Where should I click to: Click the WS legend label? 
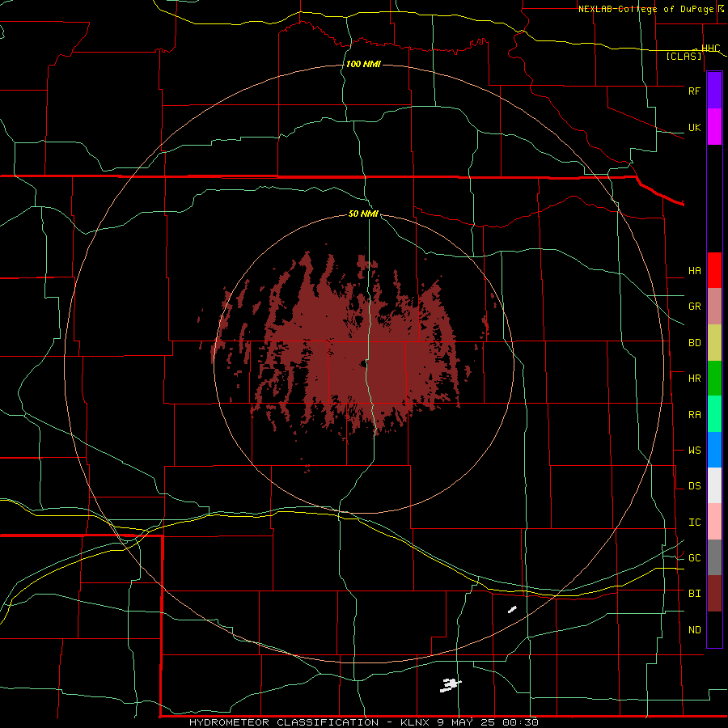click(x=694, y=451)
